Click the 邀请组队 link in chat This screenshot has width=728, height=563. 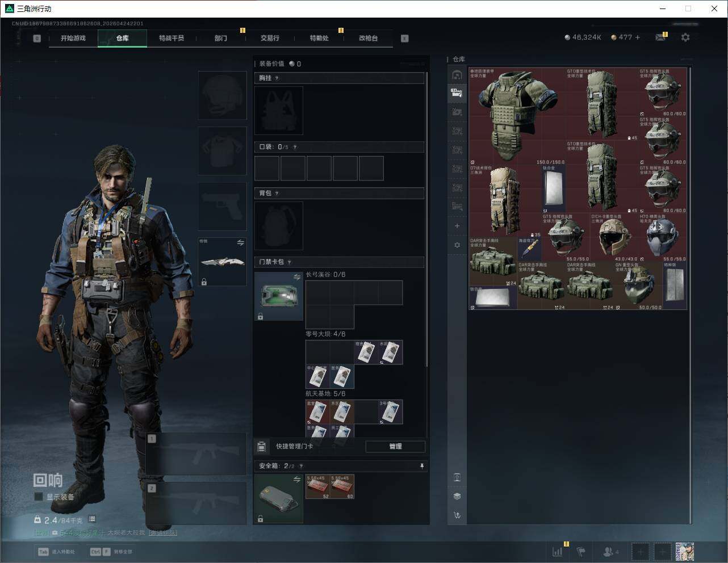coord(163,533)
